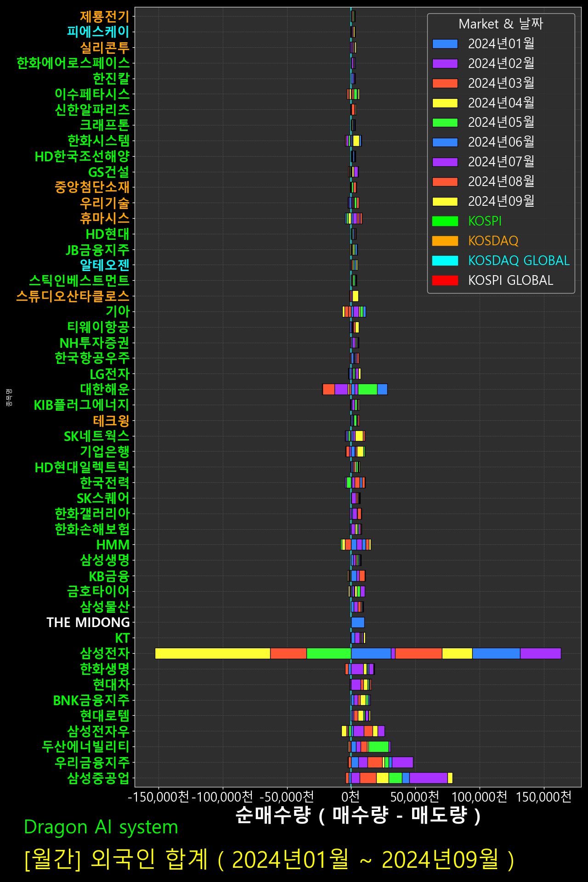Click the THE MIDONG label
588x882 pixels.
(88, 622)
